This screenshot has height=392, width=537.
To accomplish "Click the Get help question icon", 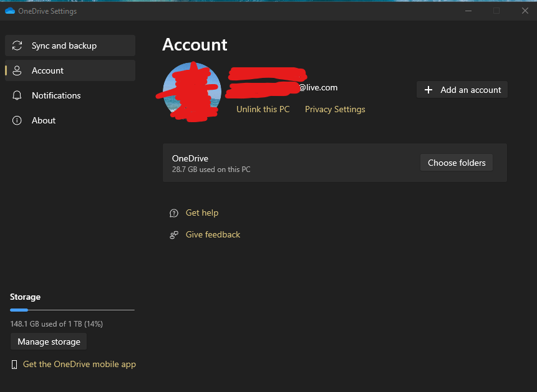I will pyautogui.click(x=174, y=213).
